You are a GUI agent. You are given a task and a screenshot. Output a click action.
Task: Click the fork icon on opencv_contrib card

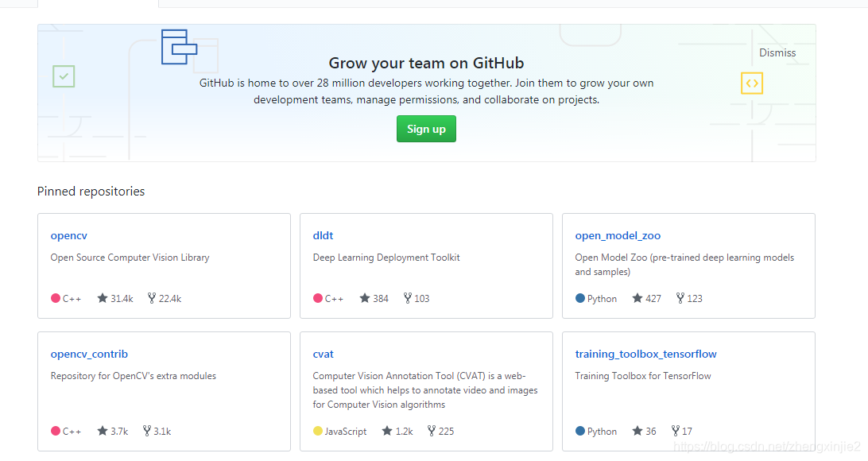click(x=147, y=431)
